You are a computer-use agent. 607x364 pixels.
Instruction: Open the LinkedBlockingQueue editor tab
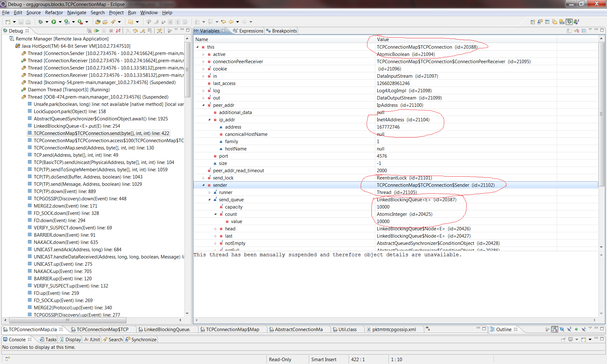click(x=167, y=329)
